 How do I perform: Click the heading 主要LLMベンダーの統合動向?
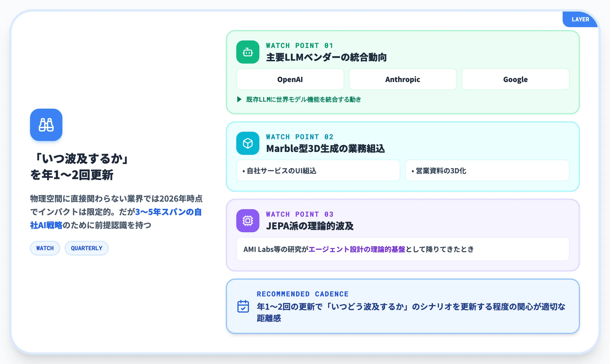(326, 57)
